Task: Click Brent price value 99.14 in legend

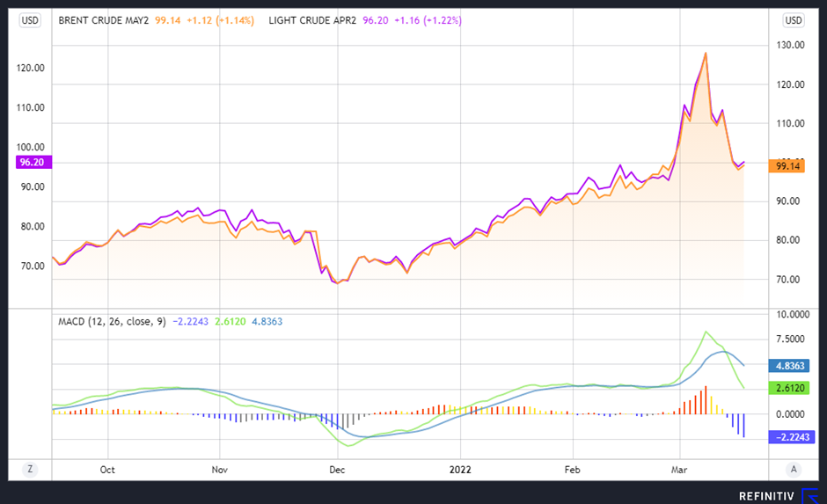Action: (168, 20)
